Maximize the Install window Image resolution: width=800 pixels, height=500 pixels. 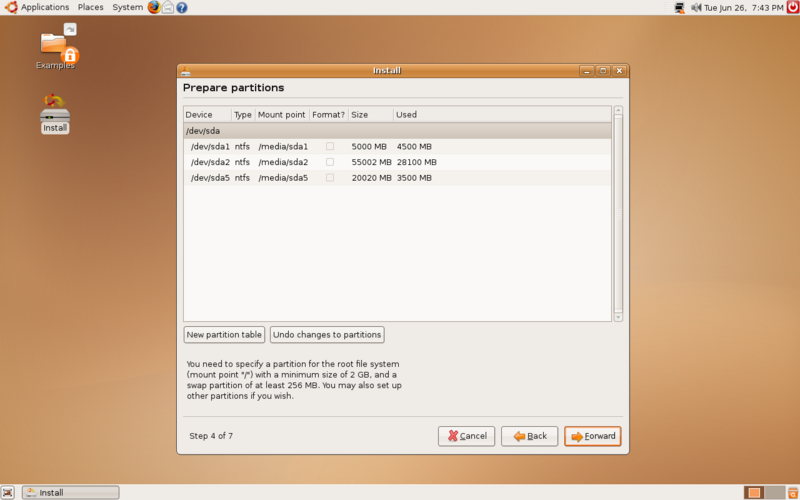click(x=603, y=71)
